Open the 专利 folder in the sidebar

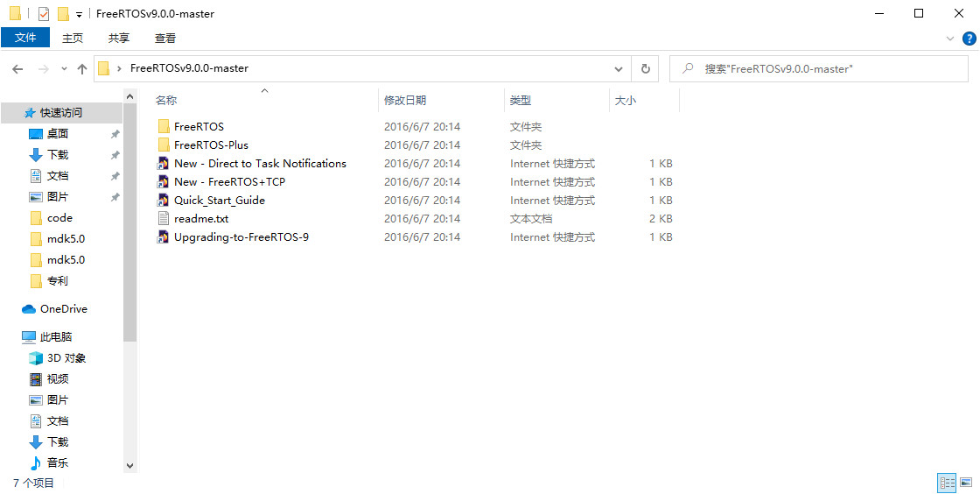(58, 281)
